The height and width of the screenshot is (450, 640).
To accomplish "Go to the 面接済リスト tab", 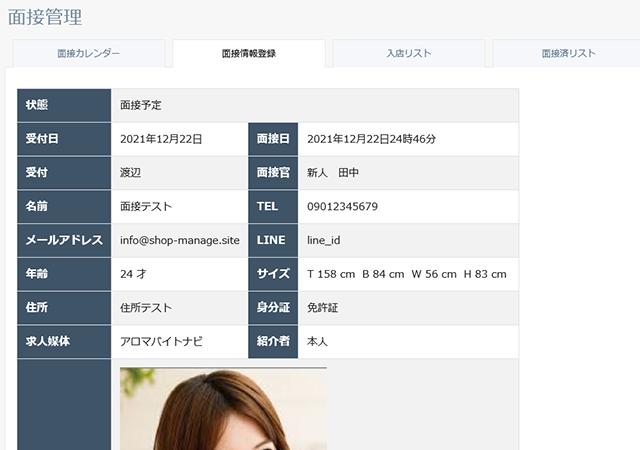I will click(568, 53).
